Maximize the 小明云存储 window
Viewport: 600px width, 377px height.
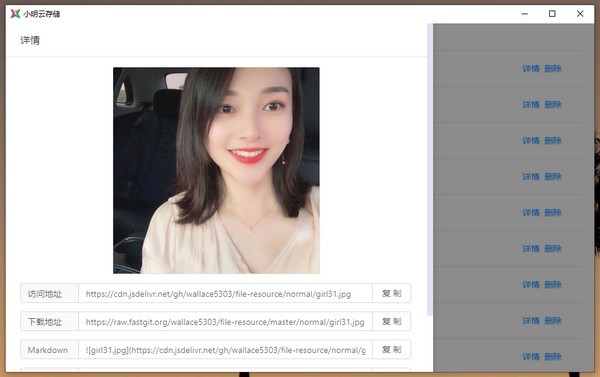tap(552, 14)
